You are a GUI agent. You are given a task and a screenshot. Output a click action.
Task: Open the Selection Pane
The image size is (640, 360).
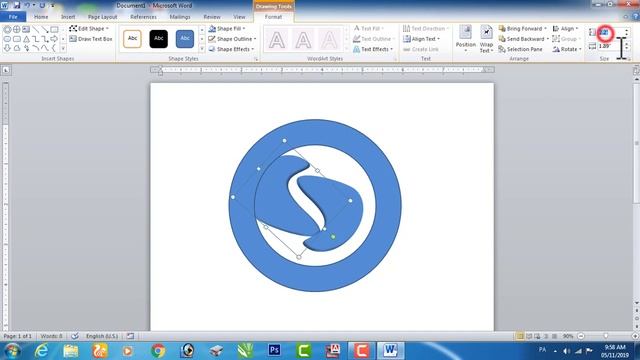521,49
